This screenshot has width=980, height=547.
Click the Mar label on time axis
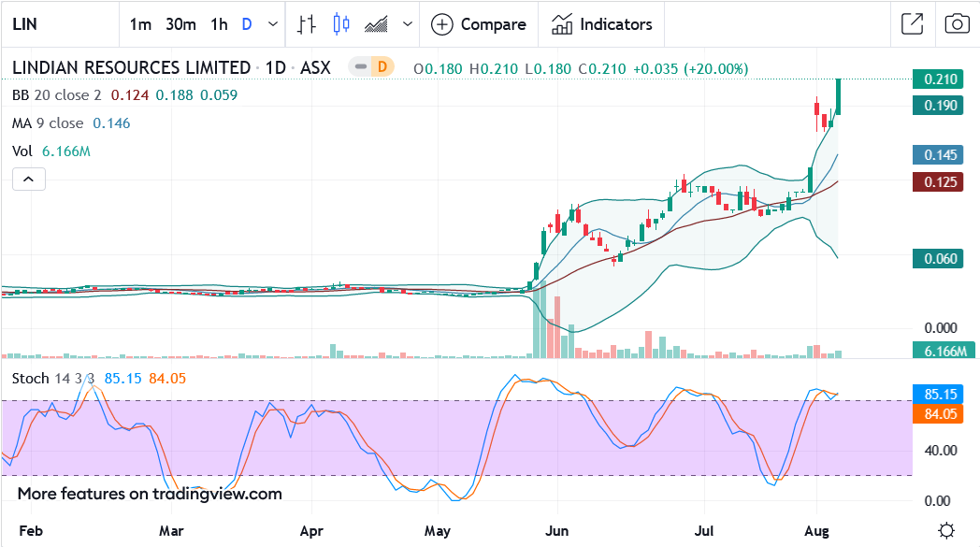[x=171, y=531]
